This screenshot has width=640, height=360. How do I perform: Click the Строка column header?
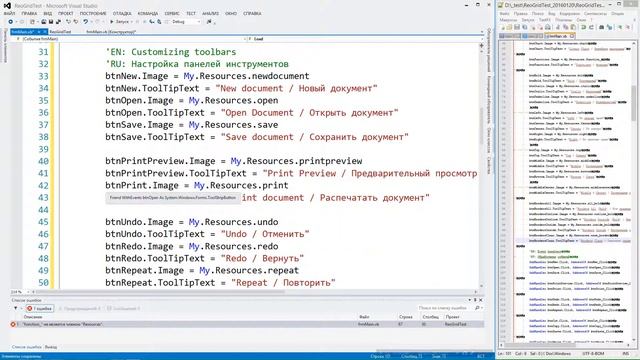pyautogui.click(x=406, y=317)
